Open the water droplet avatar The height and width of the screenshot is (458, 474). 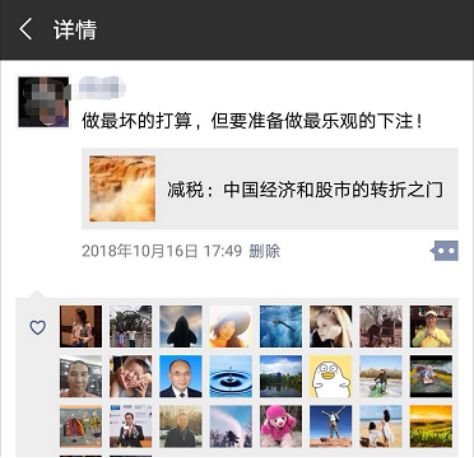click(231, 376)
